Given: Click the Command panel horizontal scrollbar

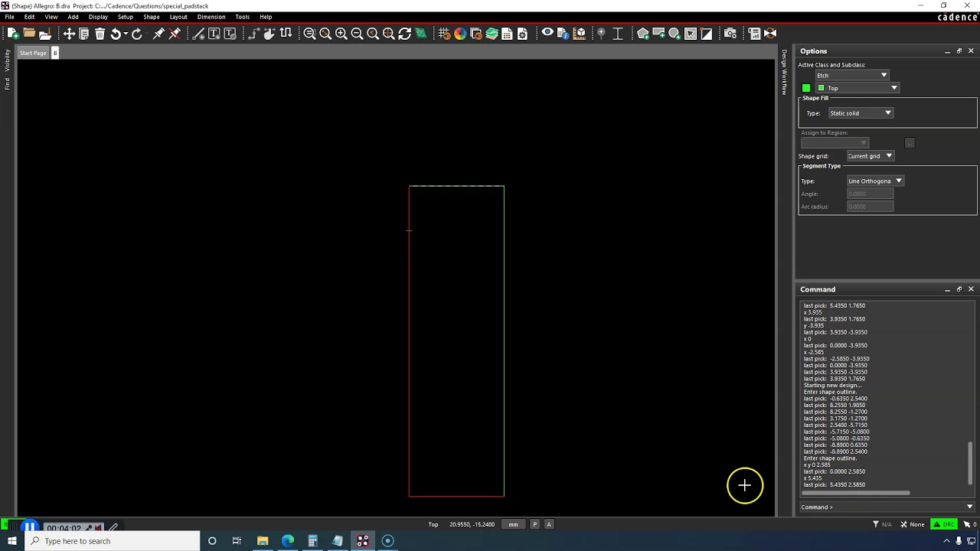Looking at the screenshot, I should point(856,493).
